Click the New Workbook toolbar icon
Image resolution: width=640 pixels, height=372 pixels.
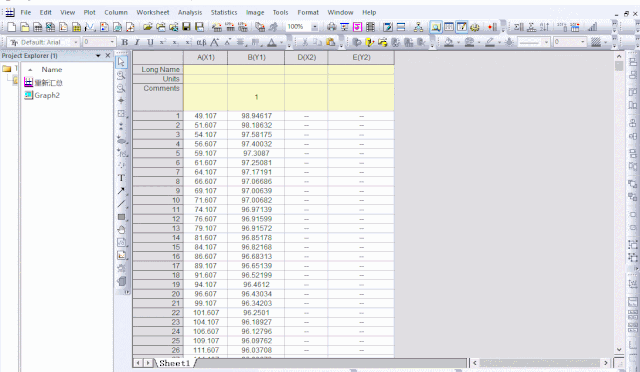coord(38,27)
